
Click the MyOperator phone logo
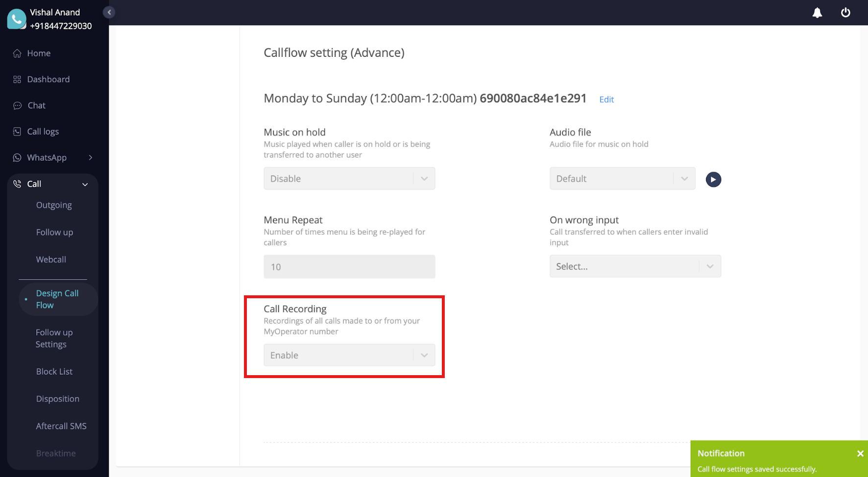point(16,19)
